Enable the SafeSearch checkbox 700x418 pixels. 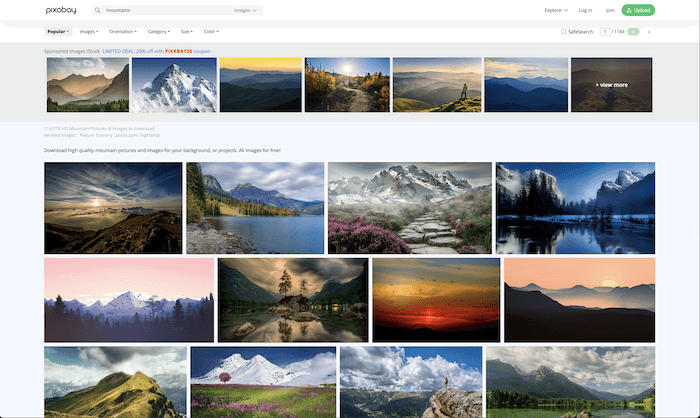tap(563, 32)
